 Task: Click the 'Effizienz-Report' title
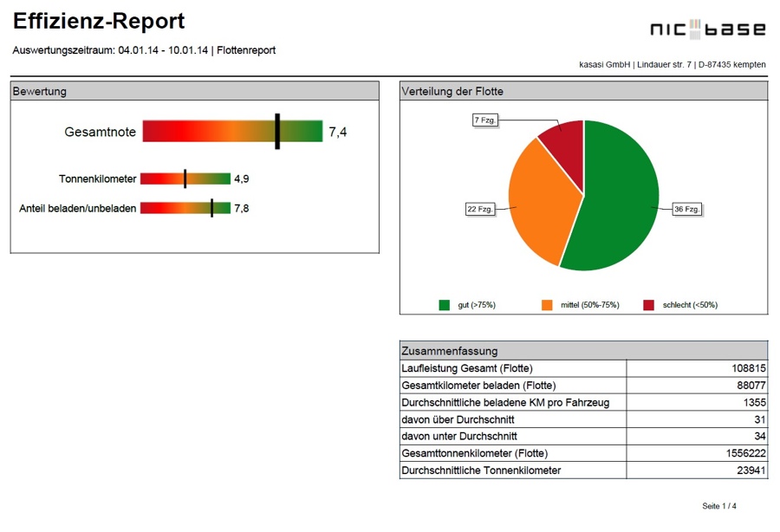pos(99,23)
